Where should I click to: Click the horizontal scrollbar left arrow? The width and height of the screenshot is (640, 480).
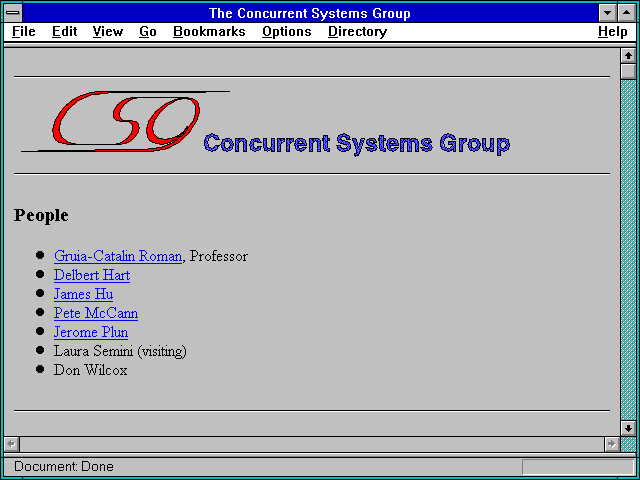click(11, 444)
